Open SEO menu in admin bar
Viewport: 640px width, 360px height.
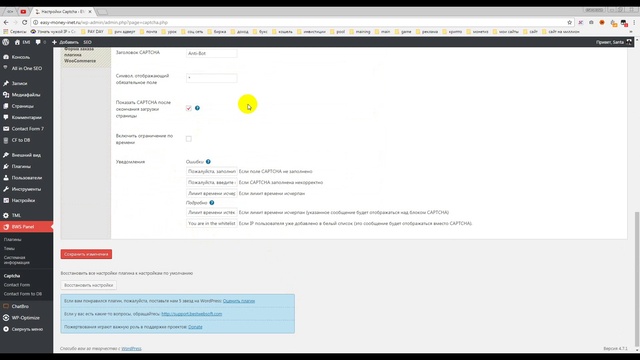(87, 42)
